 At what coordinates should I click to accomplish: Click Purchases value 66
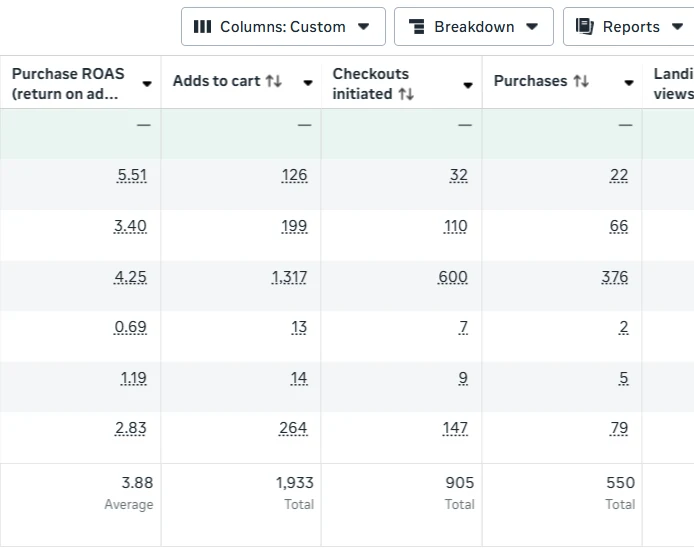619,226
